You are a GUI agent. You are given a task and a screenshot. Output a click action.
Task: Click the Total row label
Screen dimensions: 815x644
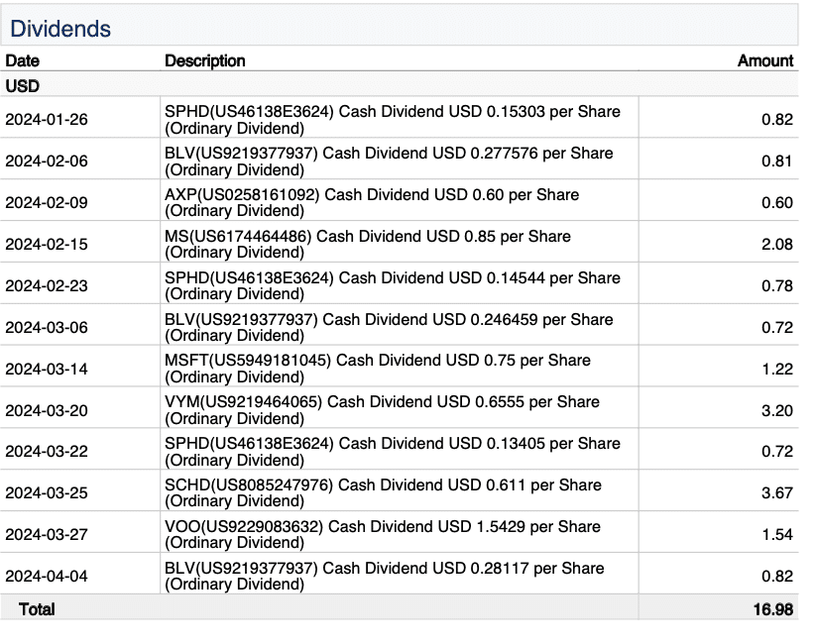pyautogui.click(x=37, y=609)
